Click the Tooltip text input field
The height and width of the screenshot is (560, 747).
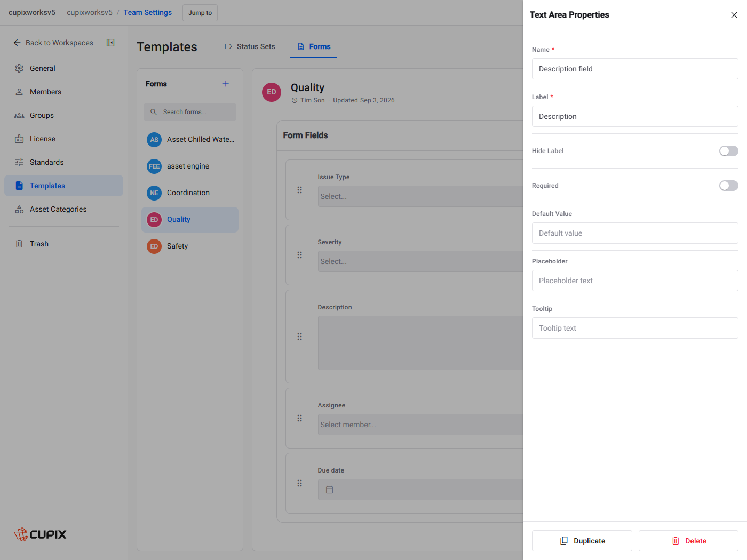635,328
